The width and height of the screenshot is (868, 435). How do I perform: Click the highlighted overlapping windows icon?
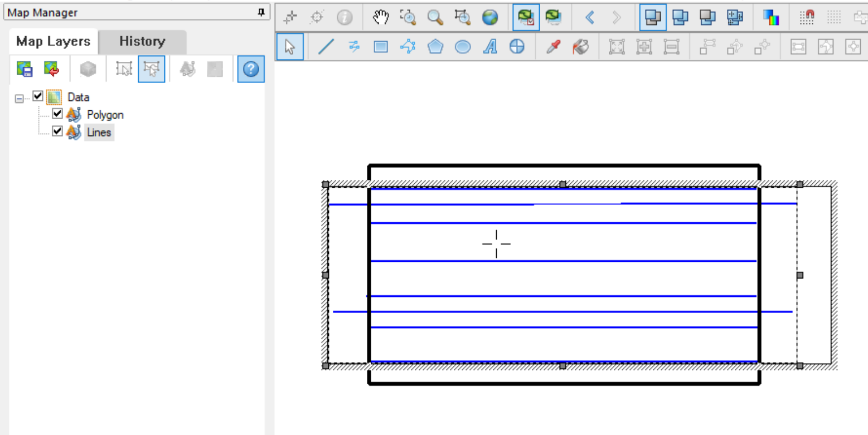[x=653, y=18]
